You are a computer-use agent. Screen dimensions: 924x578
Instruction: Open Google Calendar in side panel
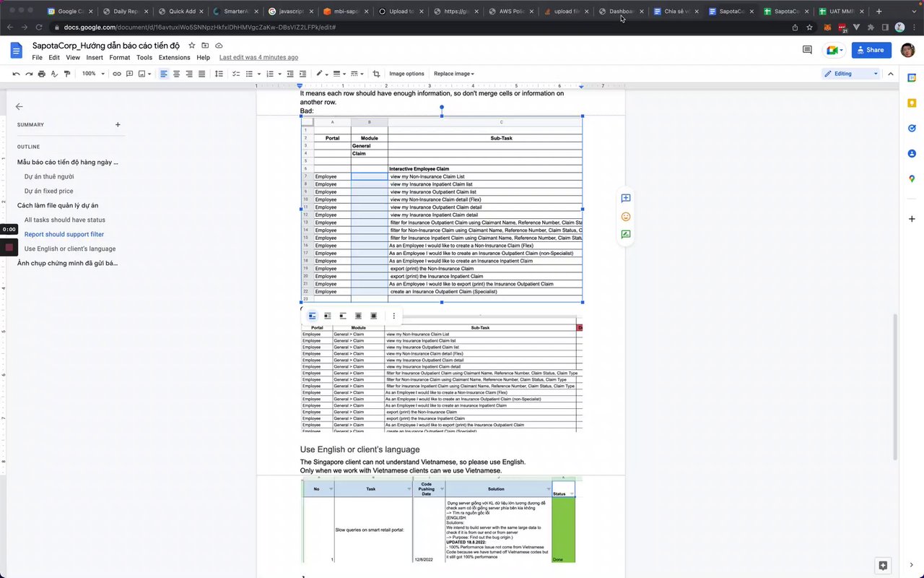(912, 78)
